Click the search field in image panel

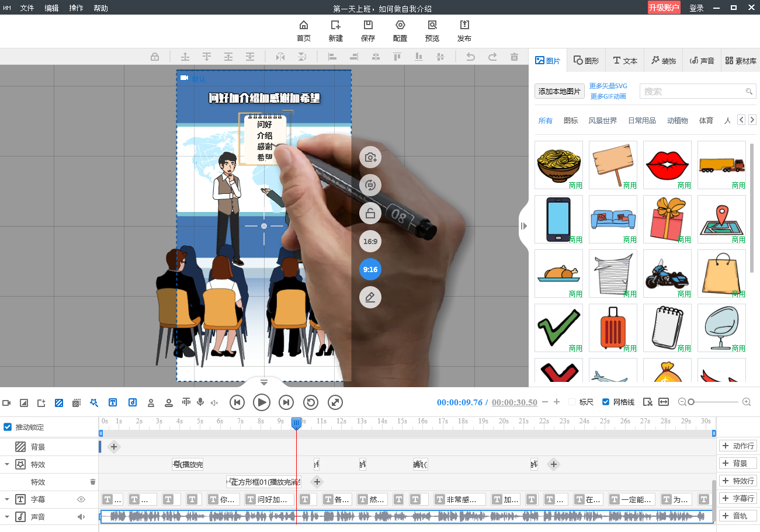coord(697,91)
